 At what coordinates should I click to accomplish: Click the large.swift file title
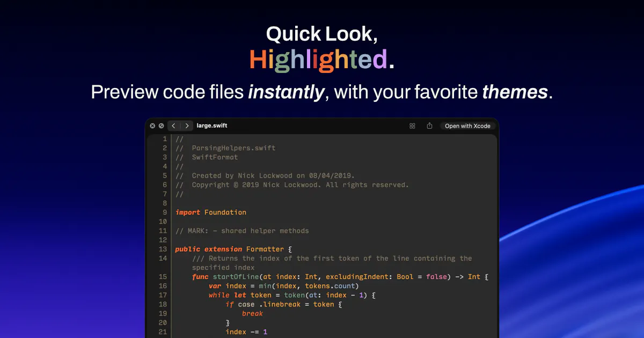211,126
